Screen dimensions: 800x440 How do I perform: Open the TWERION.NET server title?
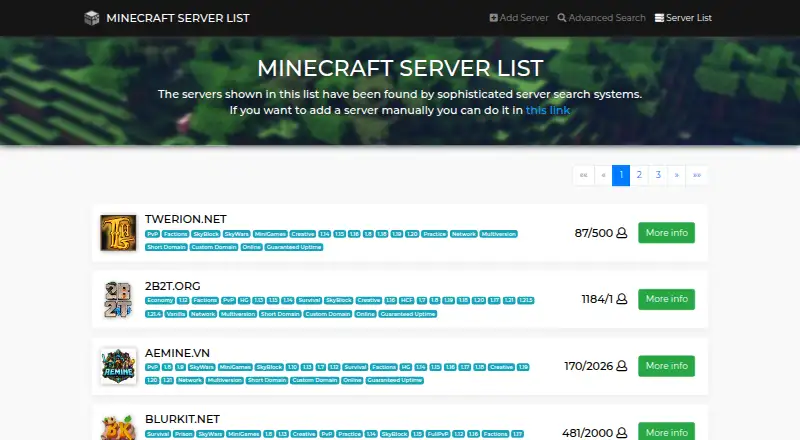tap(186, 219)
